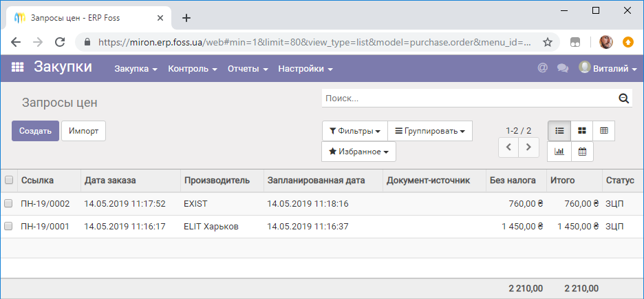Select the list view icon
Screen dimensions: 644x299
(x=559, y=131)
